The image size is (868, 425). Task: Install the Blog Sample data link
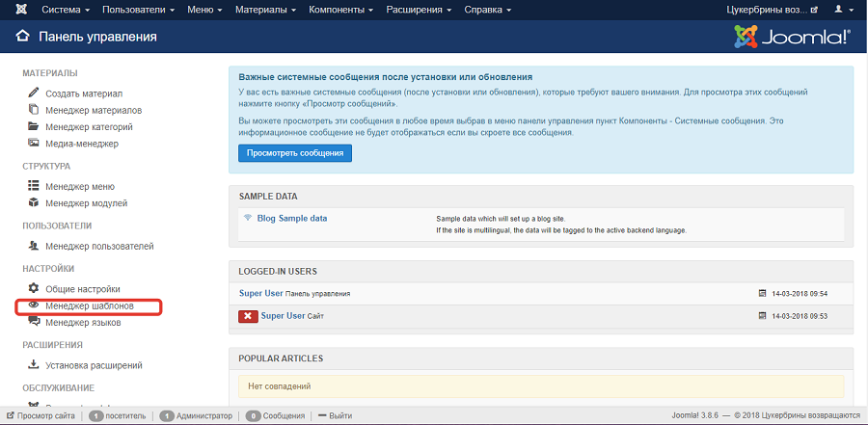click(291, 218)
